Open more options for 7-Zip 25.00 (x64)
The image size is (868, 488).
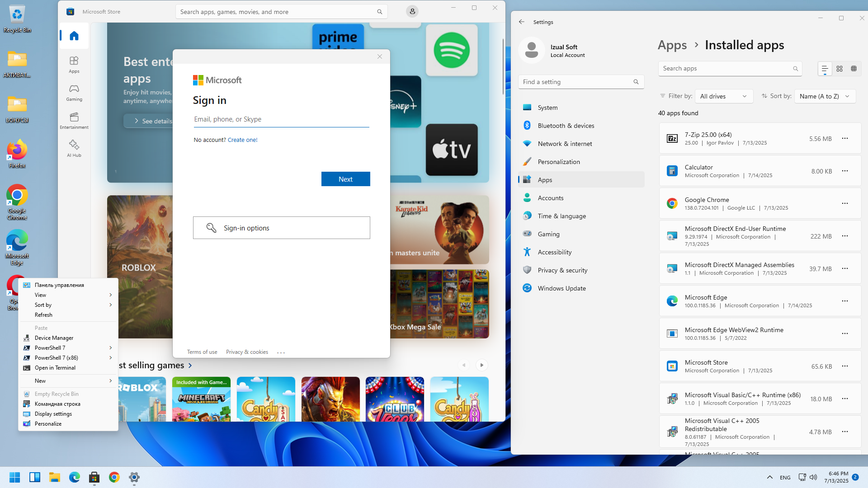click(x=845, y=138)
